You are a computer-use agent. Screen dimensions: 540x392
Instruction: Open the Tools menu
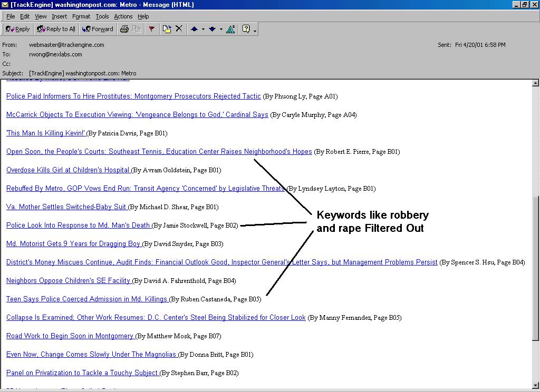tap(102, 16)
